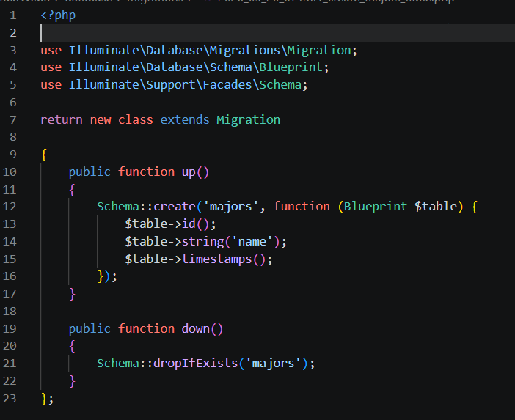Click the "dropIfExists" method on line 21
Image resolution: width=515 pixels, height=420 pixels.
point(195,364)
